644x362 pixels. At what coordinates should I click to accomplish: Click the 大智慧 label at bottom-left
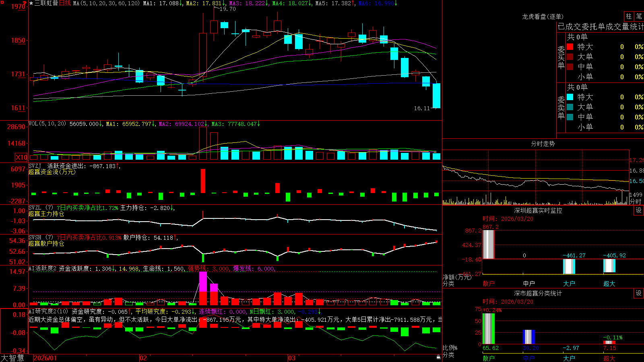point(12,358)
